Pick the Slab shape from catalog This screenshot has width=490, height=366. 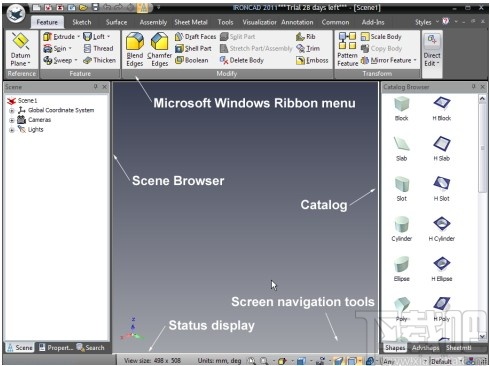[x=401, y=149]
